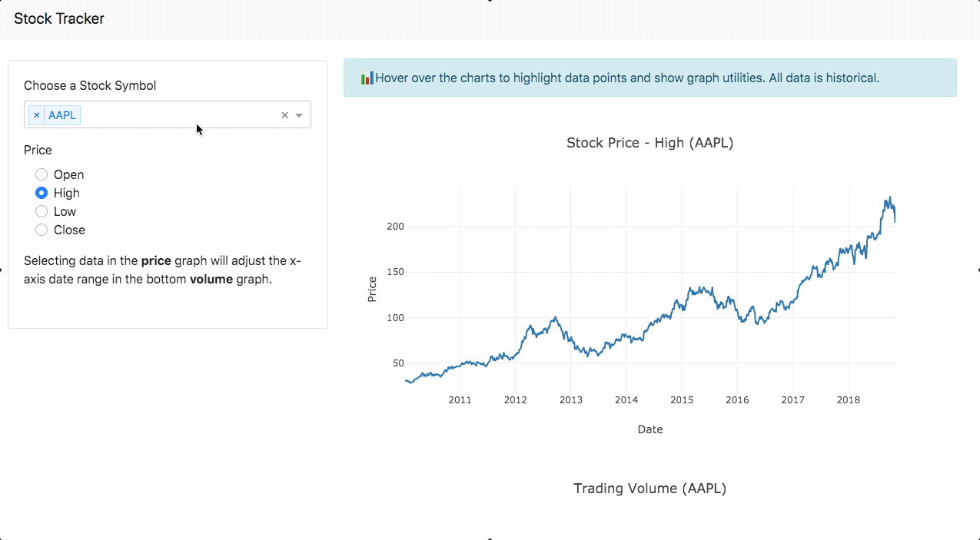Click the 2015 label on the Date axis
The image size is (980, 540).
pos(681,399)
